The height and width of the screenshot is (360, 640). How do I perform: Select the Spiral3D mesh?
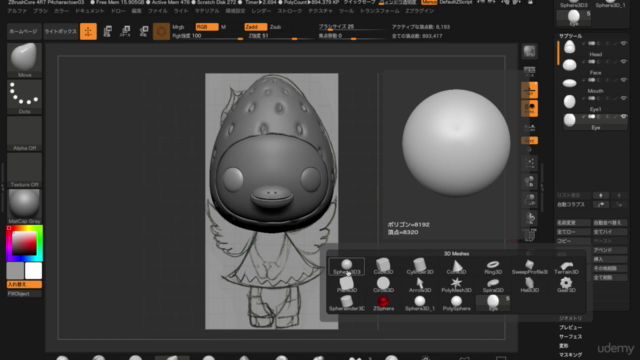pos(493,285)
